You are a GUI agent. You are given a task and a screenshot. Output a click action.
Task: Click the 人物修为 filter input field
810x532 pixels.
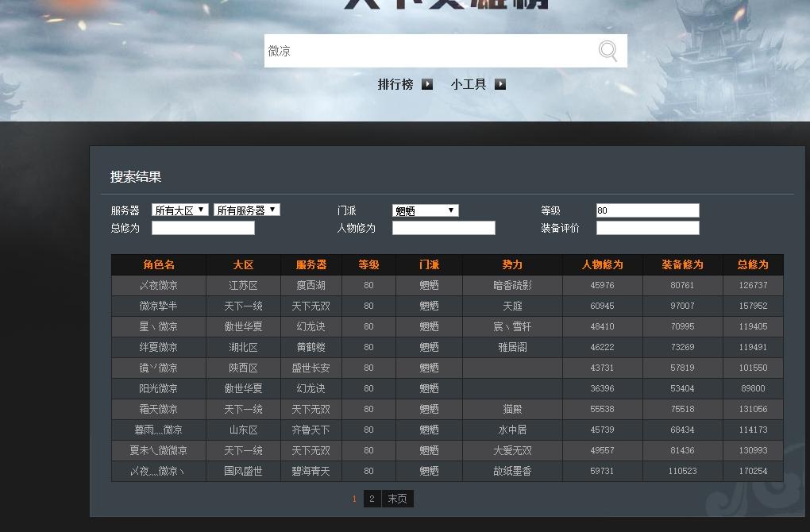click(444, 228)
